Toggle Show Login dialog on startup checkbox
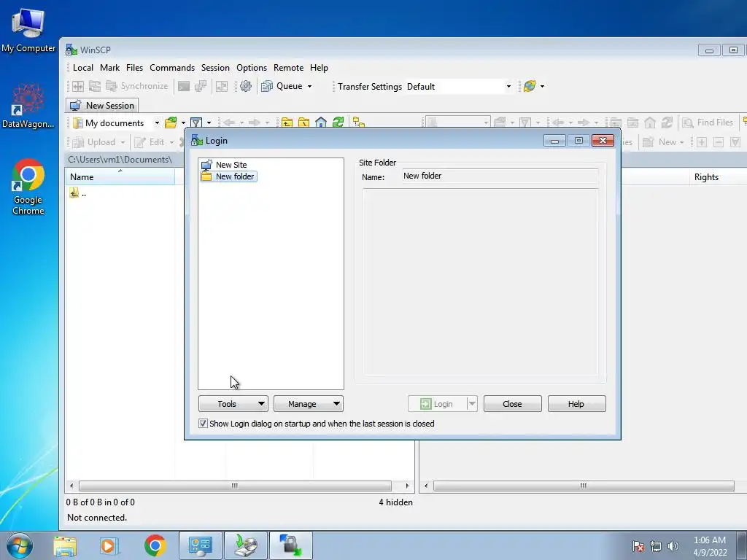 click(203, 424)
